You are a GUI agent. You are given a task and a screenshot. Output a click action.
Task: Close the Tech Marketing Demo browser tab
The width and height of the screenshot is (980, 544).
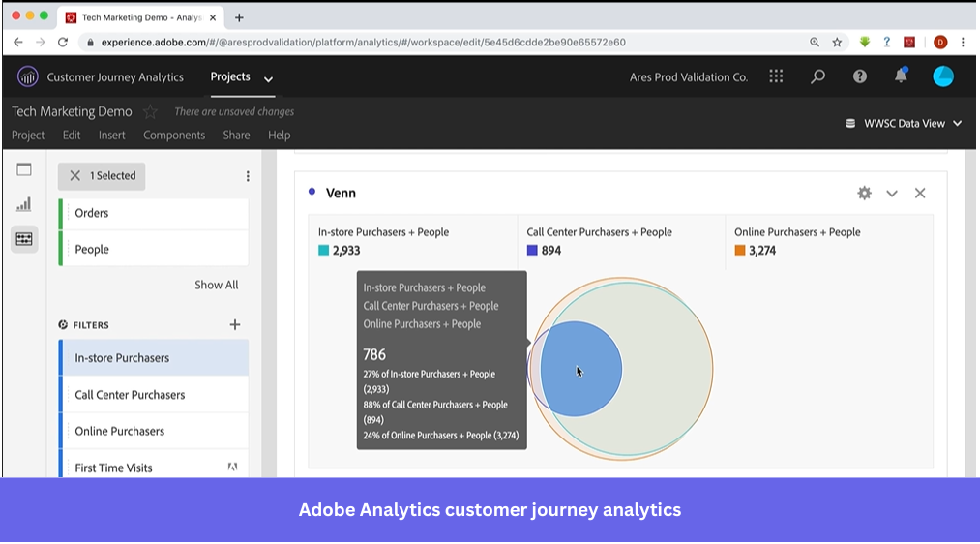[213, 17]
